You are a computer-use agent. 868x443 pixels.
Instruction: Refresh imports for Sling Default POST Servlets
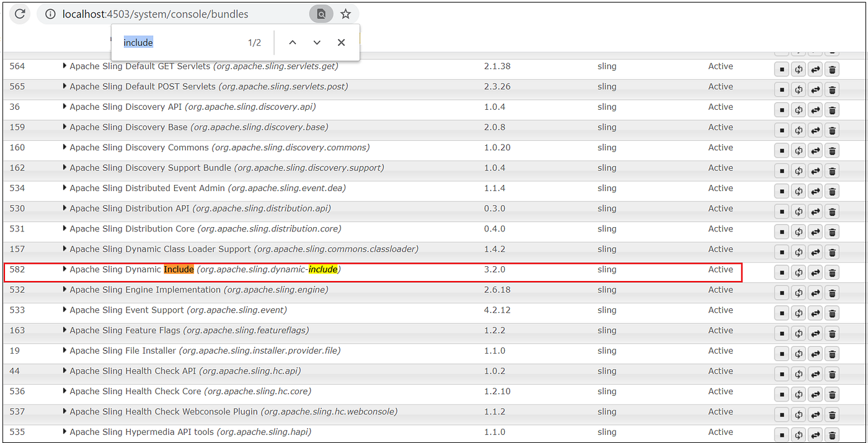799,89
